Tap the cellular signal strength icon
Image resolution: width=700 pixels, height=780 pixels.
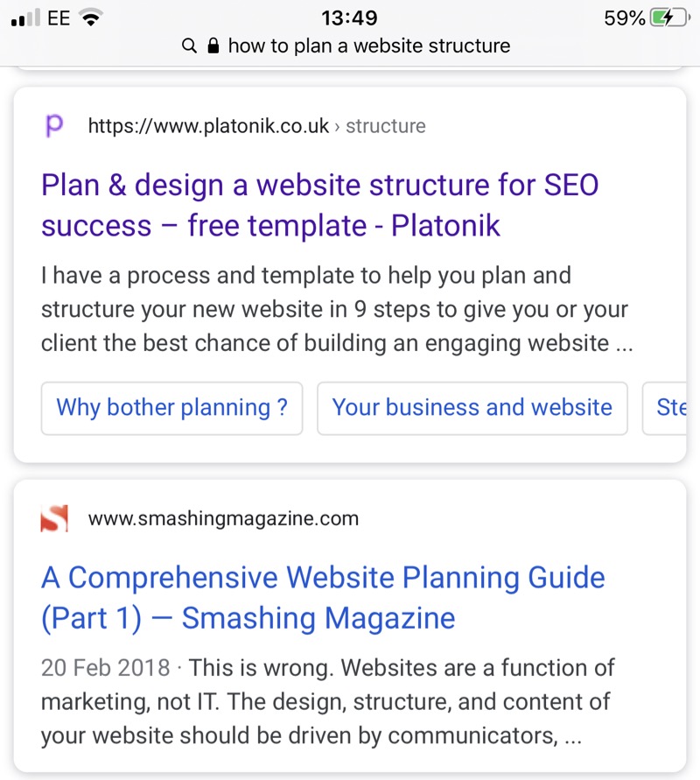pos(25,18)
